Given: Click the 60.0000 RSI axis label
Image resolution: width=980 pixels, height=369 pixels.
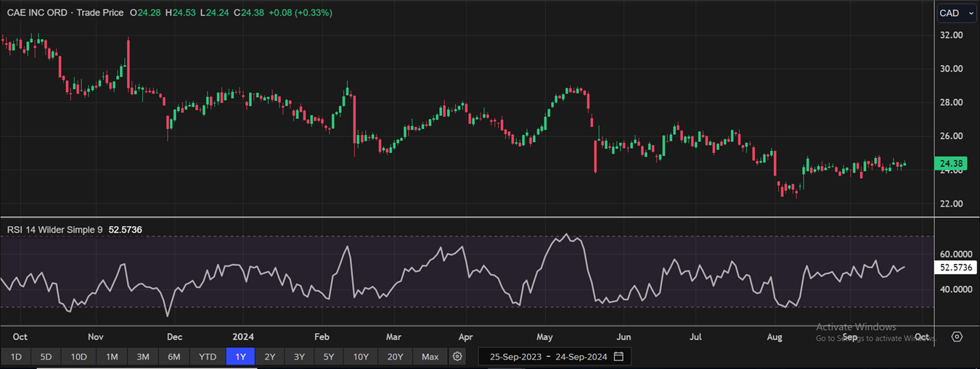Looking at the screenshot, I should pyautogui.click(x=955, y=254).
